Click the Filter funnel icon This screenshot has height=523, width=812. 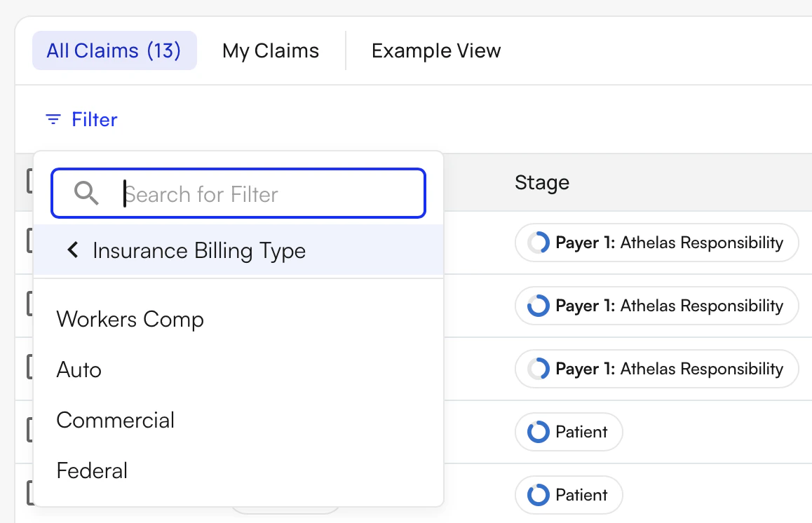tap(52, 119)
